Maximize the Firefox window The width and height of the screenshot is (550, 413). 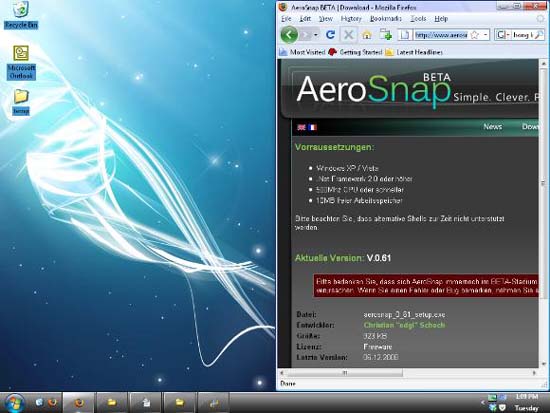coord(517,6)
